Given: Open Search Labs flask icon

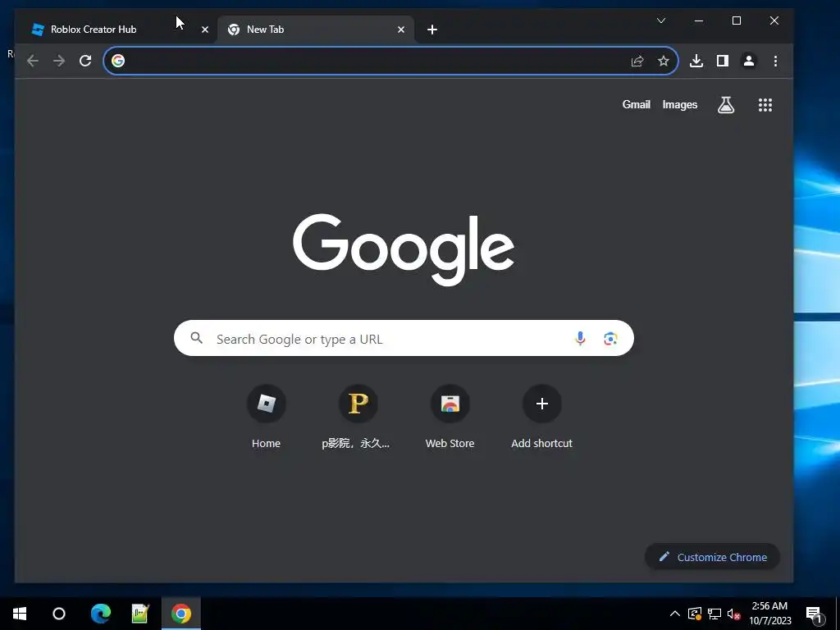Looking at the screenshot, I should [726, 105].
